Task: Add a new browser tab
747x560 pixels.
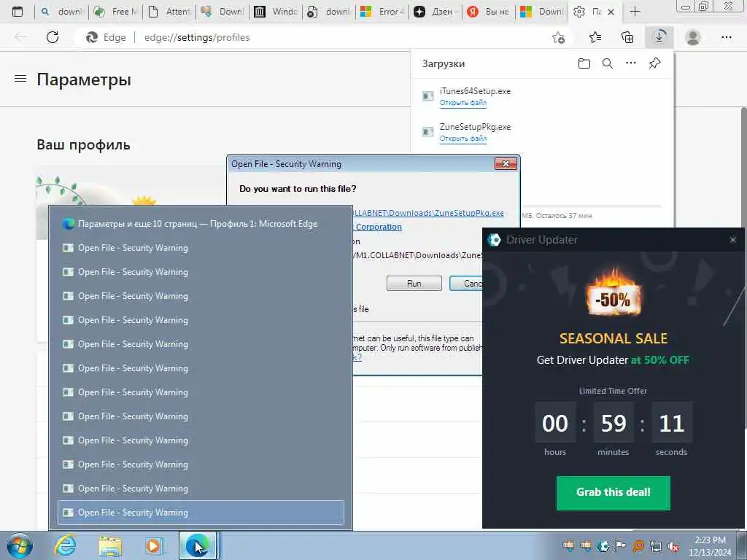Action: (x=635, y=12)
